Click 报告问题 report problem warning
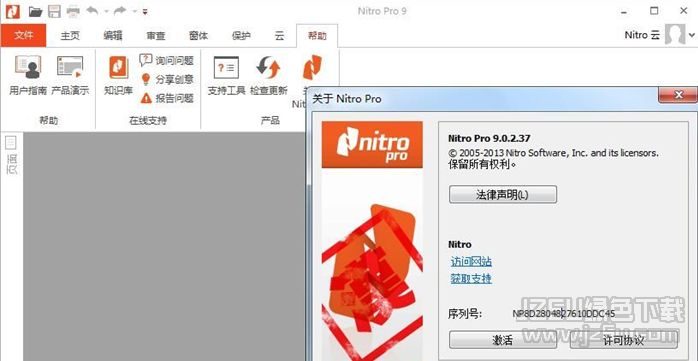 167,98
